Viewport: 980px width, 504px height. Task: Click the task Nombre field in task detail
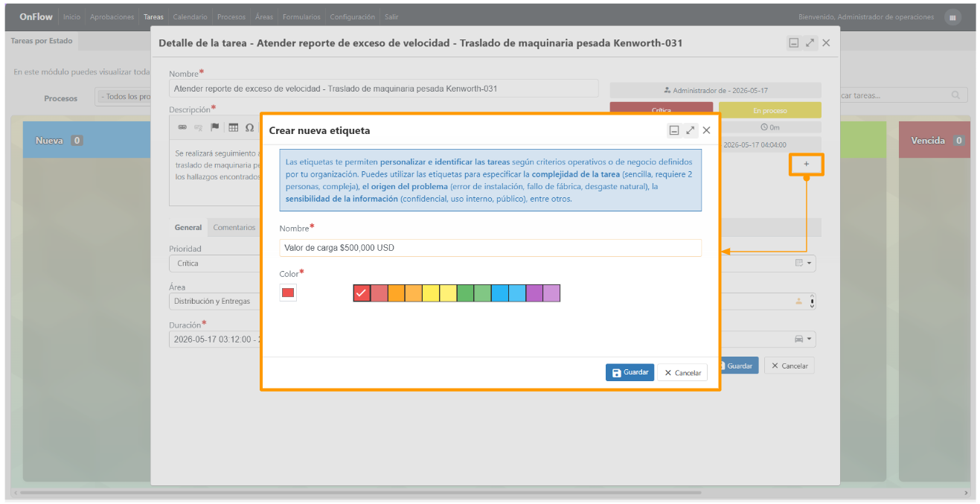(383, 89)
